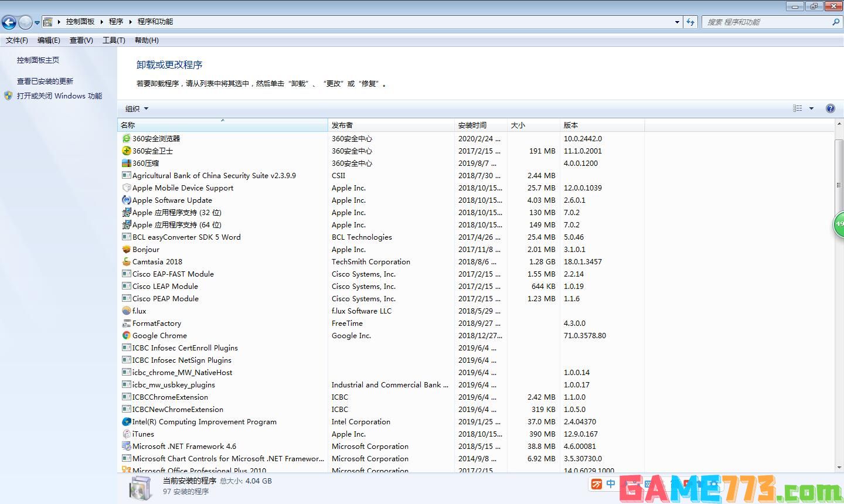Click the Google Chrome icon
Viewport: 844px width, 504px height.
[126, 335]
